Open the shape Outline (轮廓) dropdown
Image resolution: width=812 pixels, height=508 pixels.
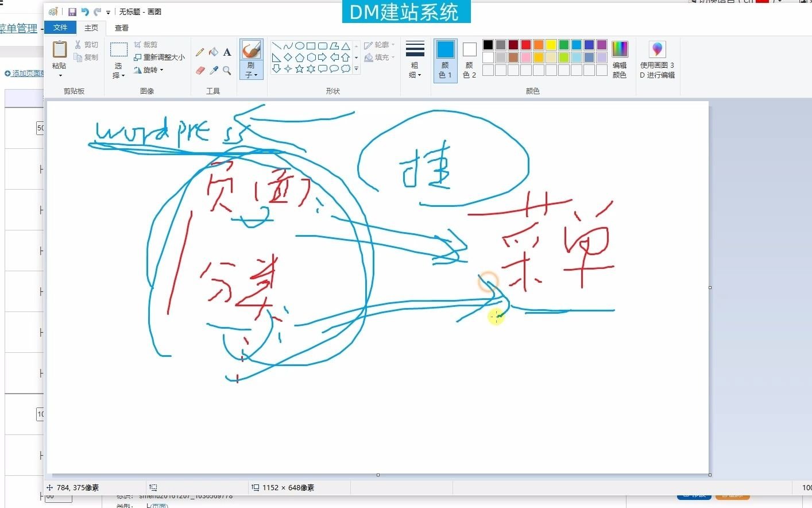[380, 45]
